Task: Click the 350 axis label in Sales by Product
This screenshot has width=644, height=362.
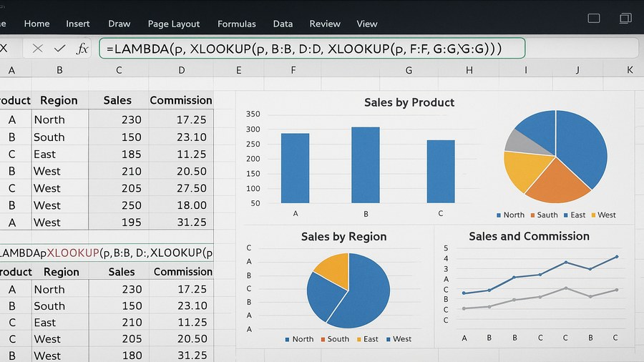Action: 253,114
